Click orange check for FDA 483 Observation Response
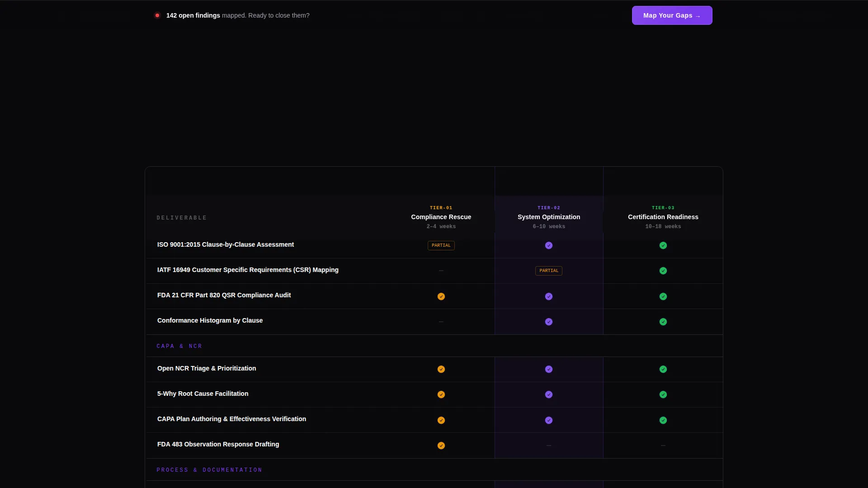 tap(441, 446)
